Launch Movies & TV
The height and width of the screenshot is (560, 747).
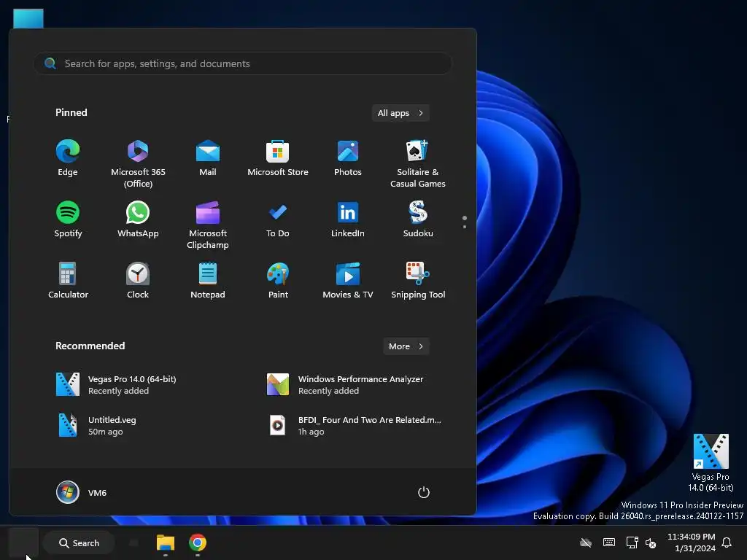tap(348, 281)
